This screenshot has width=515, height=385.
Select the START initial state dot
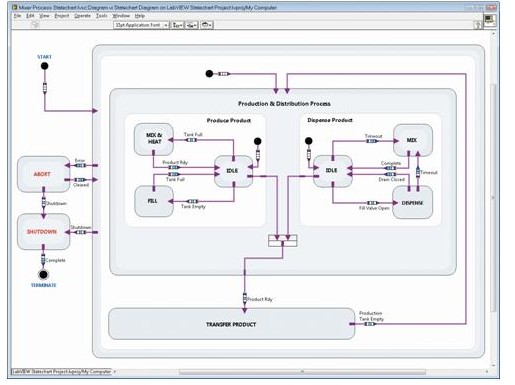(x=44, y=66)
